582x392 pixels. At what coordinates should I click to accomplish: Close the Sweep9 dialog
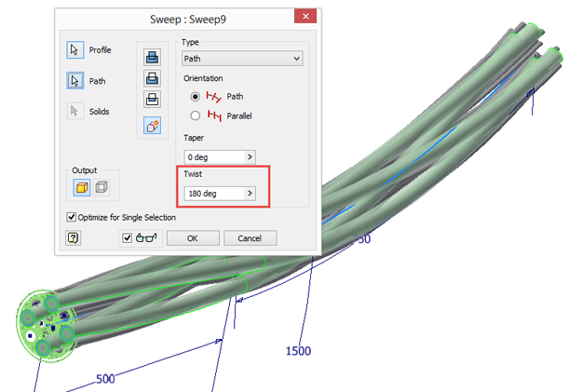click(305, 17)
